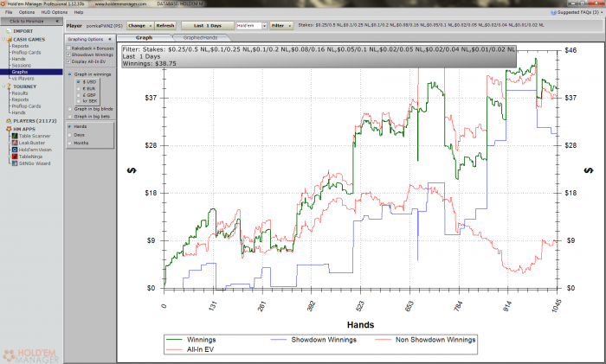Open vs Players in Cash Games
Image resolution: width=606 pixels, height=364 pixels.
(x=23, y=79)
